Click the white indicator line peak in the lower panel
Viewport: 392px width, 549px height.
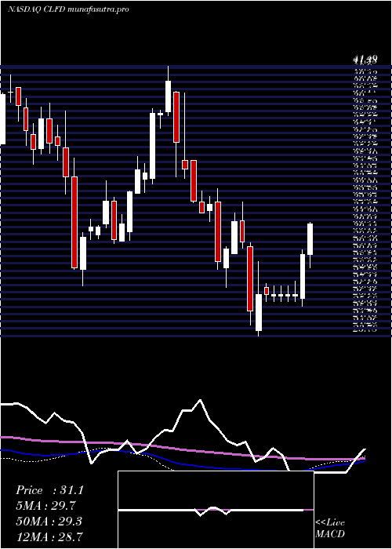point(200,400)
